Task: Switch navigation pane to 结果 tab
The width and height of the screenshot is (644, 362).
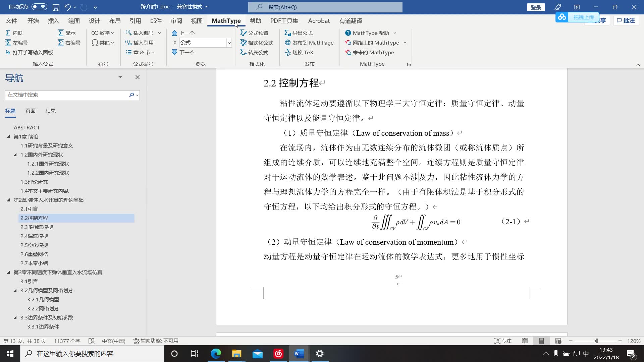Action: pyautogui.click(x=50, y=111)
